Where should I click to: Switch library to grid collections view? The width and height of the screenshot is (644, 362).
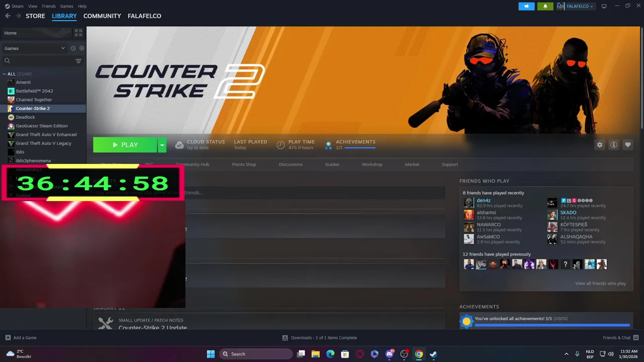(x=78, y=33)
